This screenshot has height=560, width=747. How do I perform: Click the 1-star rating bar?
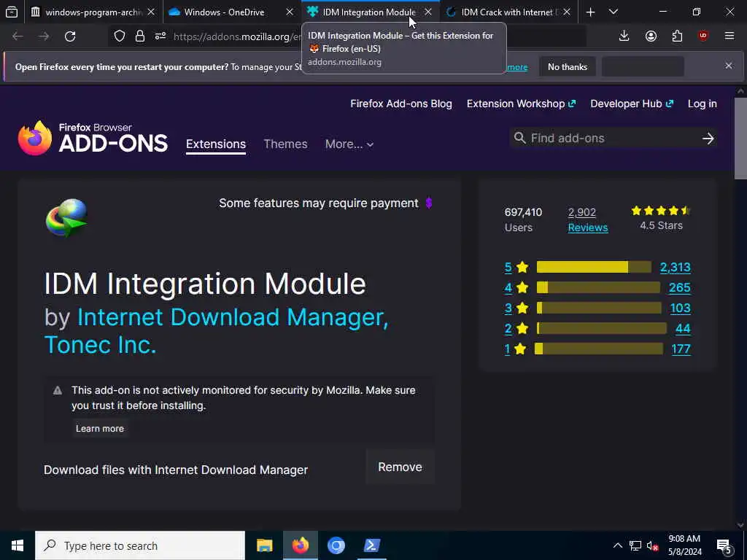(x=598, y=349)
